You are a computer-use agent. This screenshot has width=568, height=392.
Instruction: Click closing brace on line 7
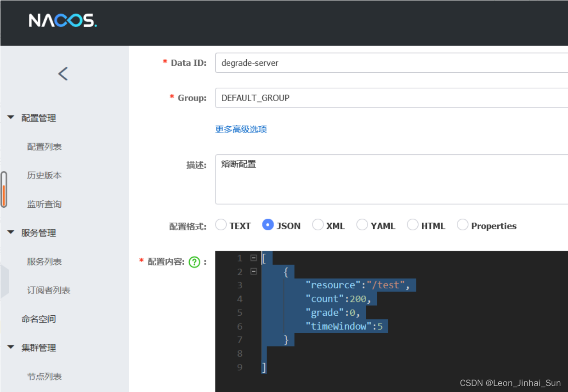coord(286,341)
